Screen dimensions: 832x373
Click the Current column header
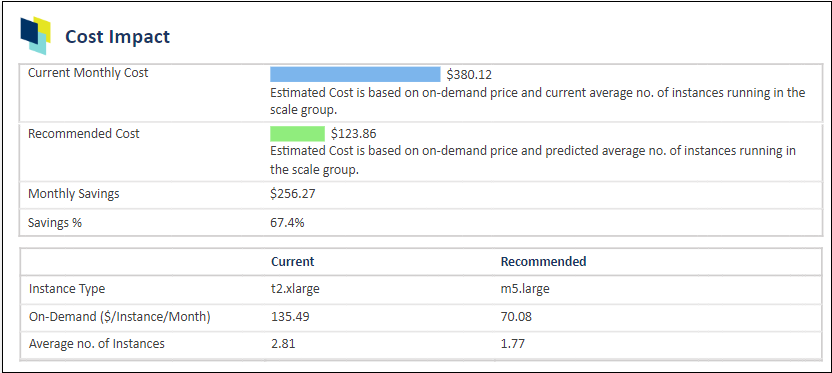[292, 262]
